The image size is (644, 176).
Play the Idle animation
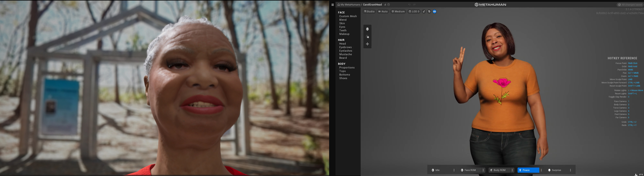click(x=441, y=170)
